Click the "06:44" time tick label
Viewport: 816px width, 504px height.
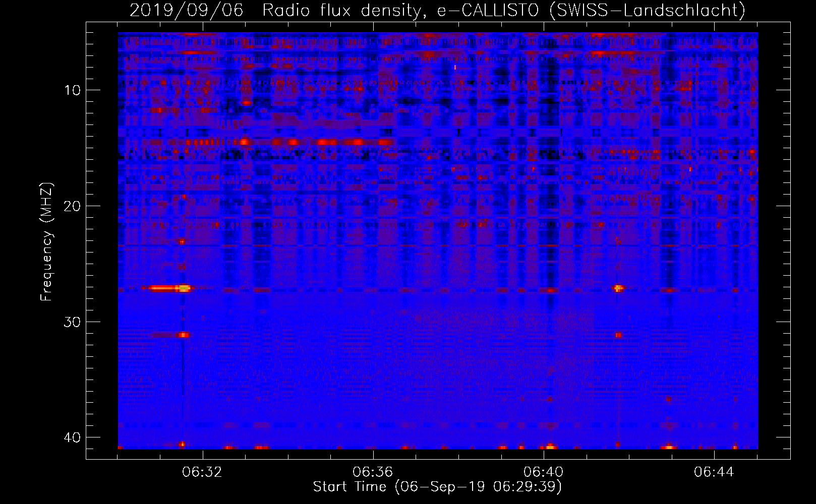(714, 472)
